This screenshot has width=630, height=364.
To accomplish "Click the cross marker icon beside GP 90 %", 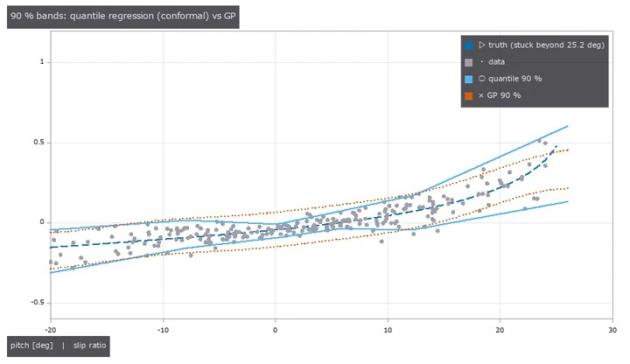I will 481,95.
